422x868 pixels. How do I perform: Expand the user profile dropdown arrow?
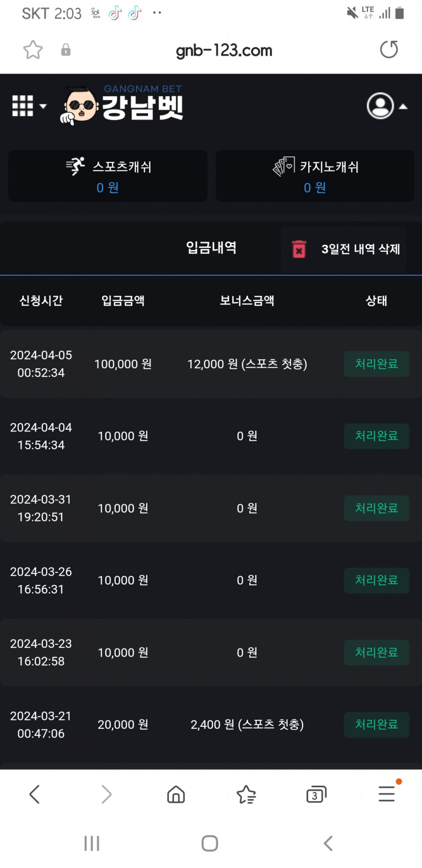click(403, 106)
